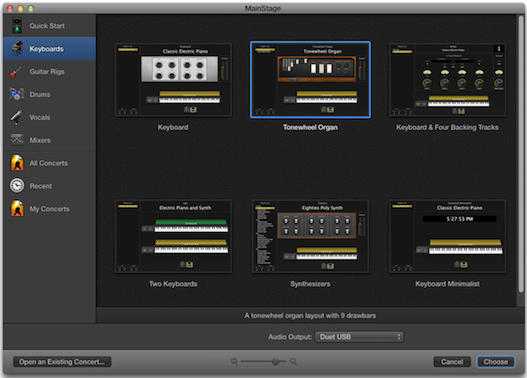Click the Vocals microphone icon
Screen dimensions: 527x378
17,117
